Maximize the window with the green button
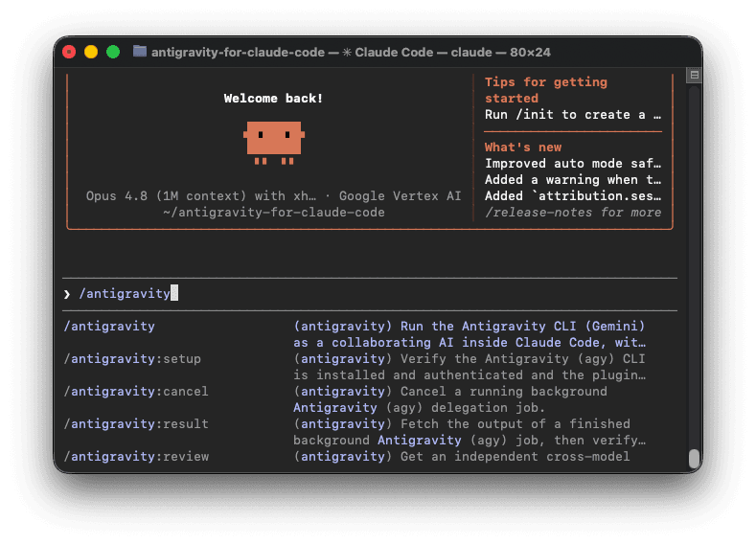 [x=113, y=52]
